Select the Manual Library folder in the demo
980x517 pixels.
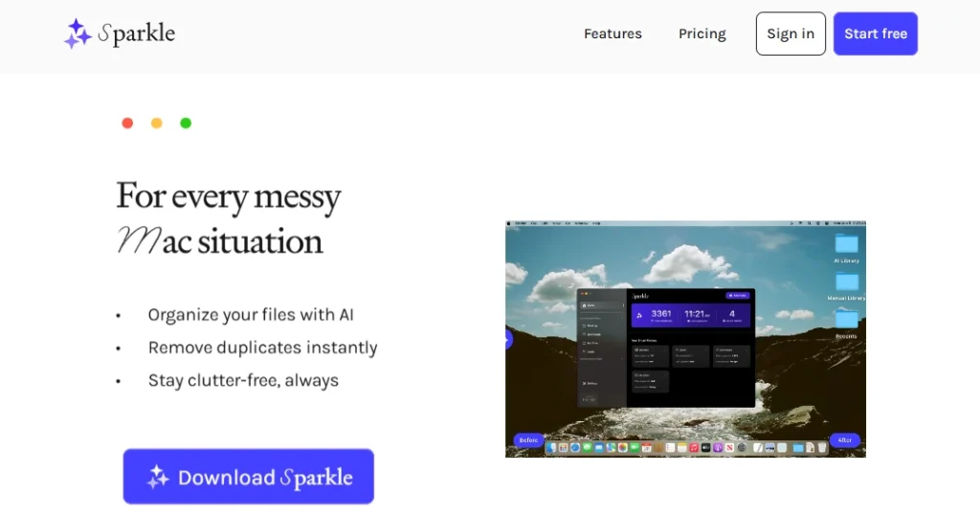click(x=846, y=286)
